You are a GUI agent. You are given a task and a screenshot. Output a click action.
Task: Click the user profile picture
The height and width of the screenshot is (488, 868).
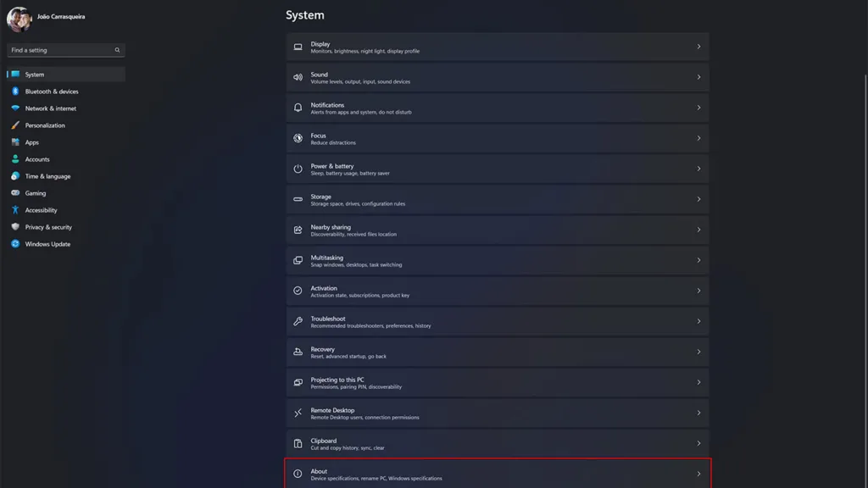[x=19, y=19]
